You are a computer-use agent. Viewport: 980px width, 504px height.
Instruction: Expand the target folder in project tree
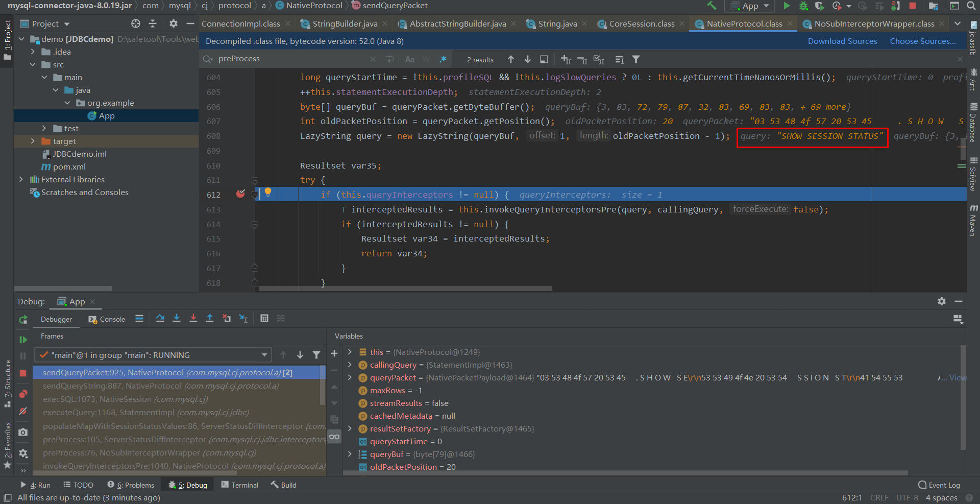33,141
